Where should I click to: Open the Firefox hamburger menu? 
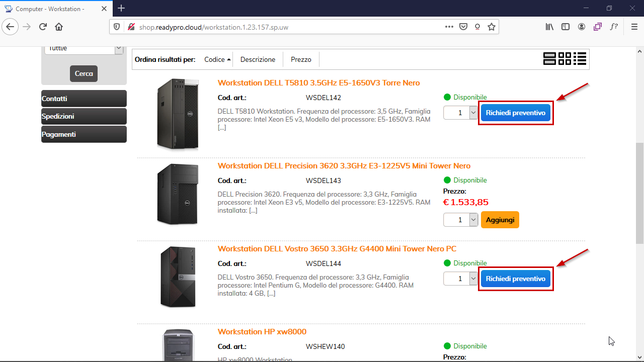pyautogui.click(x=634, y=27)
